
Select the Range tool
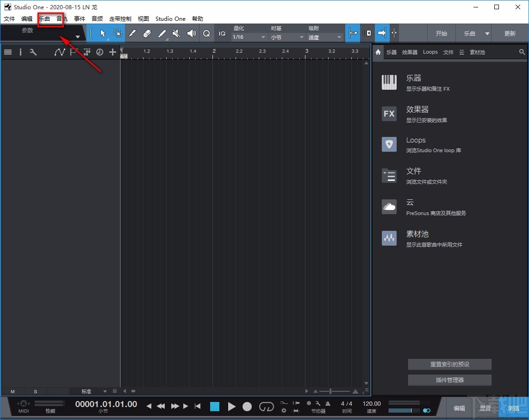coord(118,33)
